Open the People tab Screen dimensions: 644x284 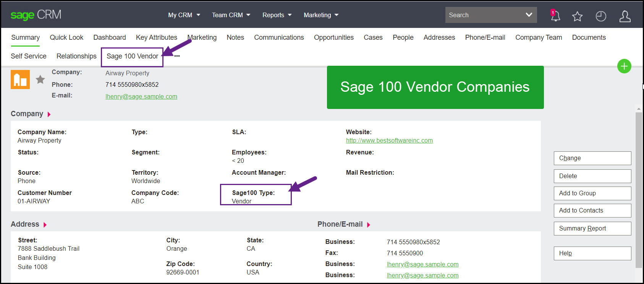[x=403, y=37]
